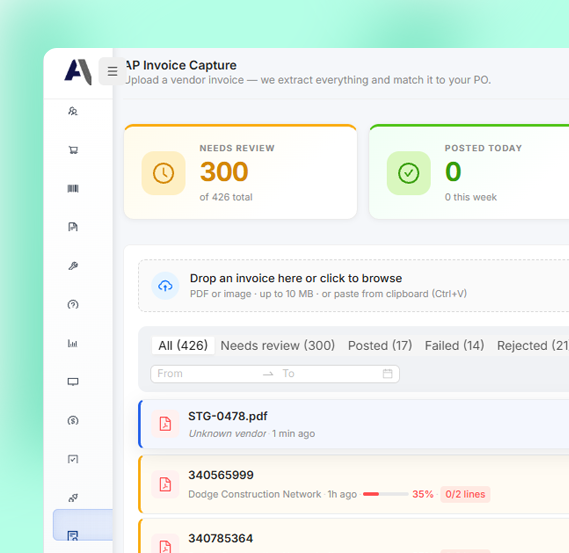This screenshot has width=569, height=553.
Task: Select the All (426) tab
Action: [183, 345]
